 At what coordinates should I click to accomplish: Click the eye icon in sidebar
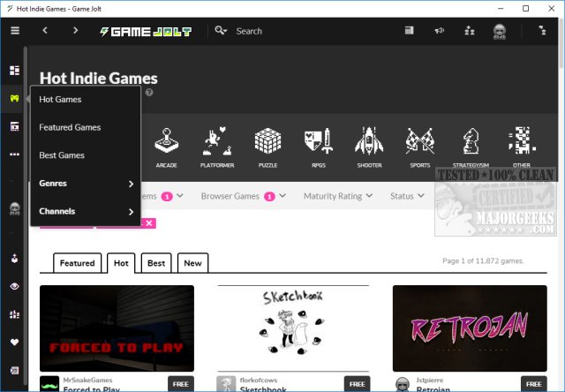point(14,286)
